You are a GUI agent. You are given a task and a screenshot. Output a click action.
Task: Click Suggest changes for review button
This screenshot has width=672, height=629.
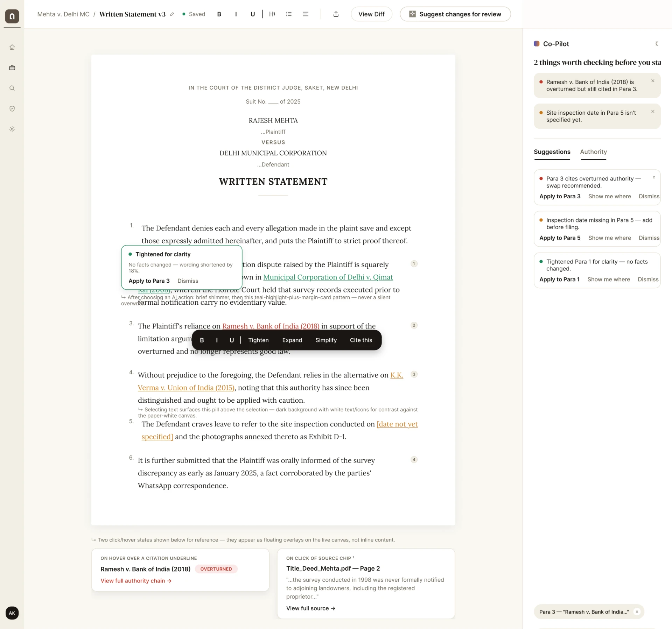click(455, 14)
